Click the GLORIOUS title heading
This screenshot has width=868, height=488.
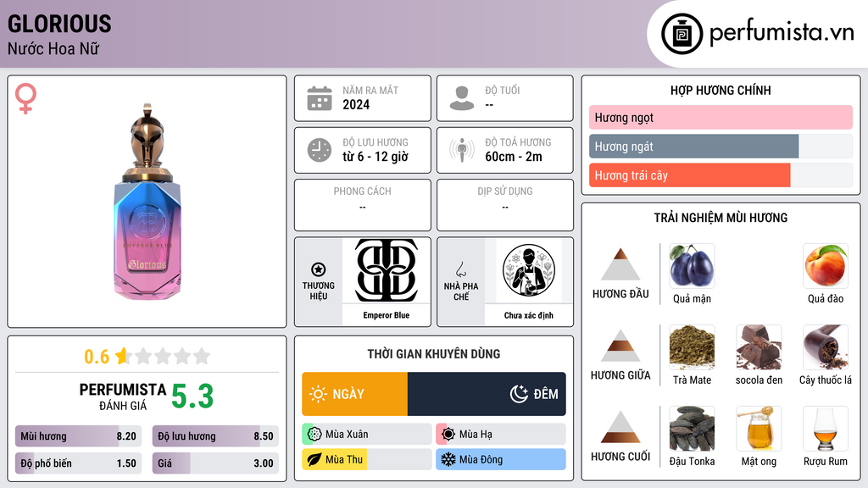(60, 24)
